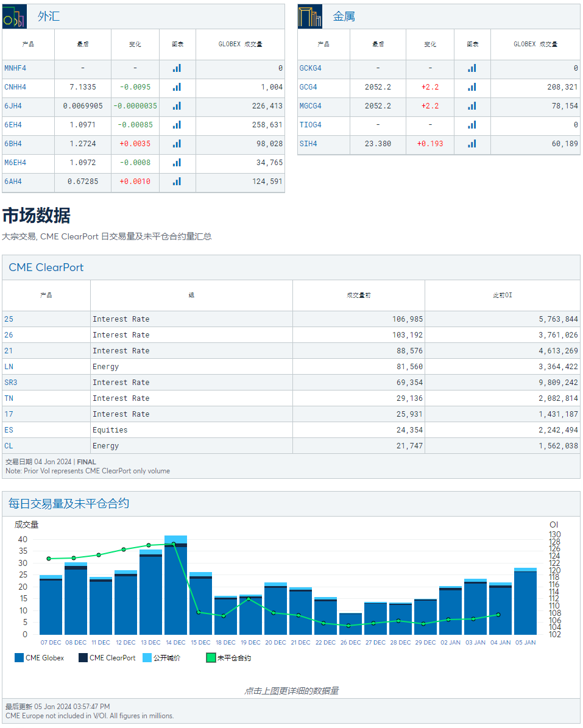The width and height of the screenshot is (583, 728).
Task: Click the 成交量前 column header
Action: (x=359, y=295)
